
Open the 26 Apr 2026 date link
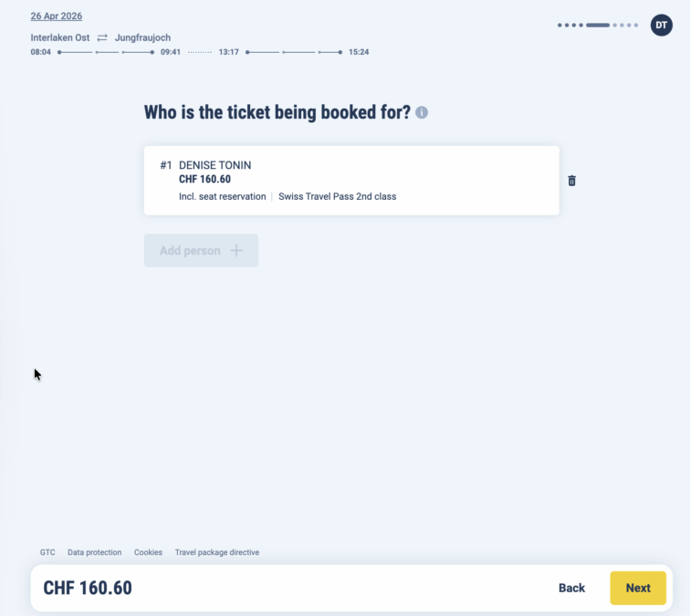click(57, 16)
